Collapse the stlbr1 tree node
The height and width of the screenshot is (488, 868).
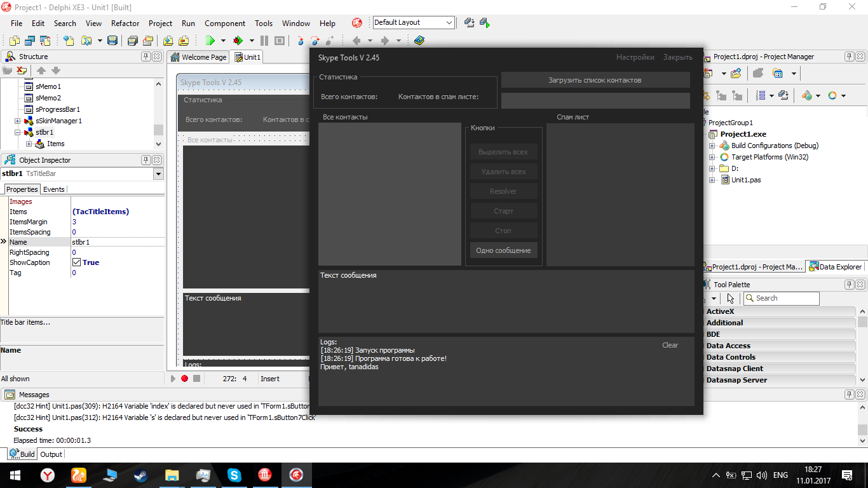pyautogui.click(x=18, y=132)
